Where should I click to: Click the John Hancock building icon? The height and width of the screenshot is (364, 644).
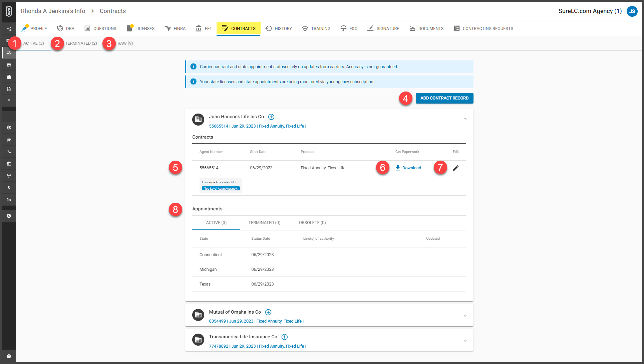pyautogui.click(x=198, y=120)
